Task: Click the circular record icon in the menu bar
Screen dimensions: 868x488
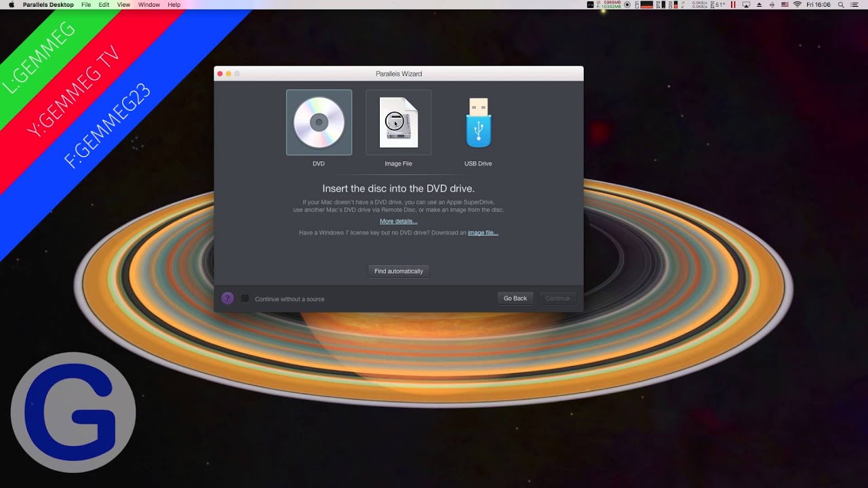Action: tap(627, 5)
